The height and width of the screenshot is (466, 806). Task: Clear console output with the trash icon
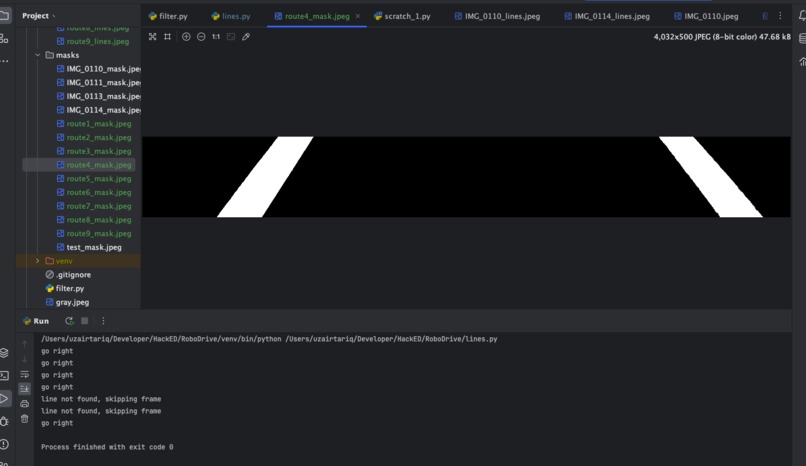point(24,419)
